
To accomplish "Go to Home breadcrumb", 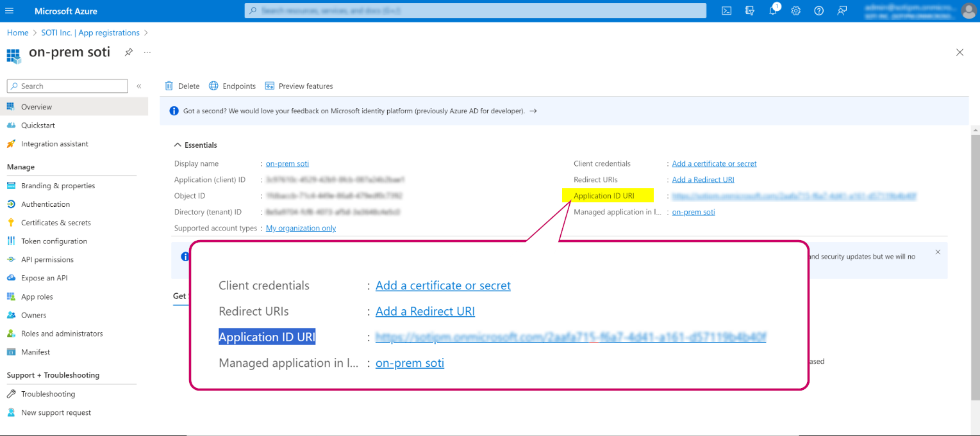I will (x=18, y=33).
